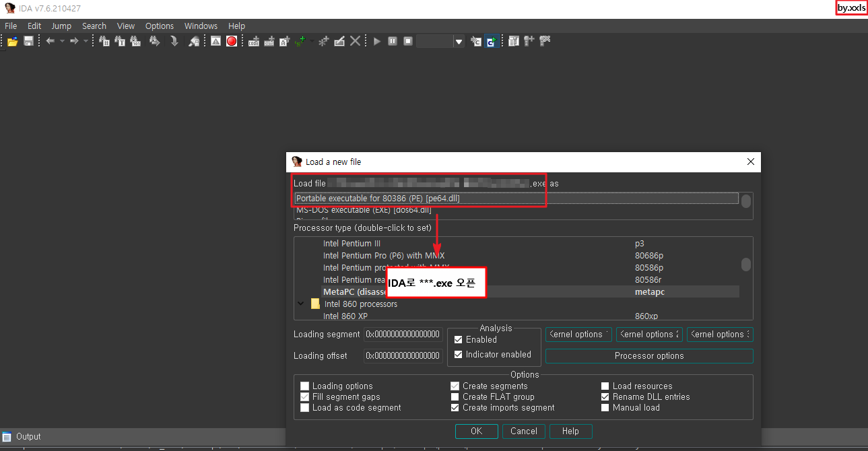This screenshot has width=868, height=451.
Task: Click the binoculars binary search icon
Action: coord(136,41)
